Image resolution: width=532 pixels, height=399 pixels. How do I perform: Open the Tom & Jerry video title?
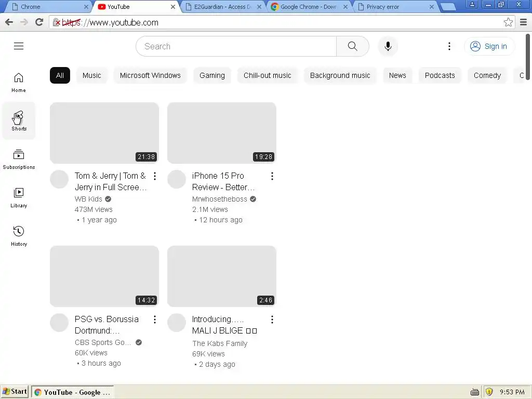click(111, 181)
